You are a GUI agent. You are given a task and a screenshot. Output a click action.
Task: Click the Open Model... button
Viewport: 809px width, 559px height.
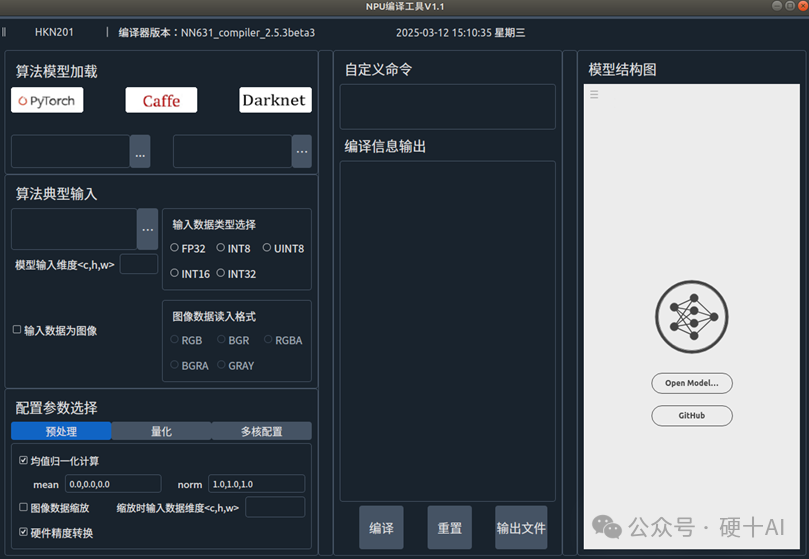tap(692, 383)
